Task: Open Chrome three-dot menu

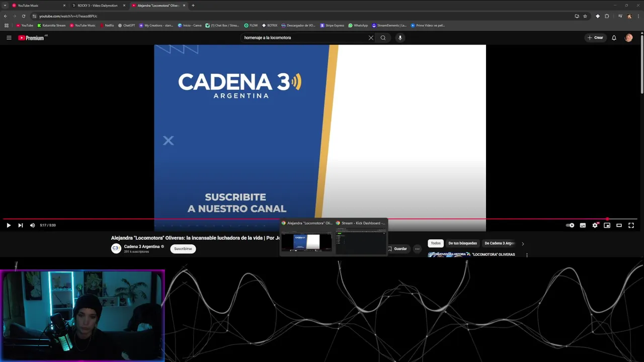Action: [x=638, y=16]
